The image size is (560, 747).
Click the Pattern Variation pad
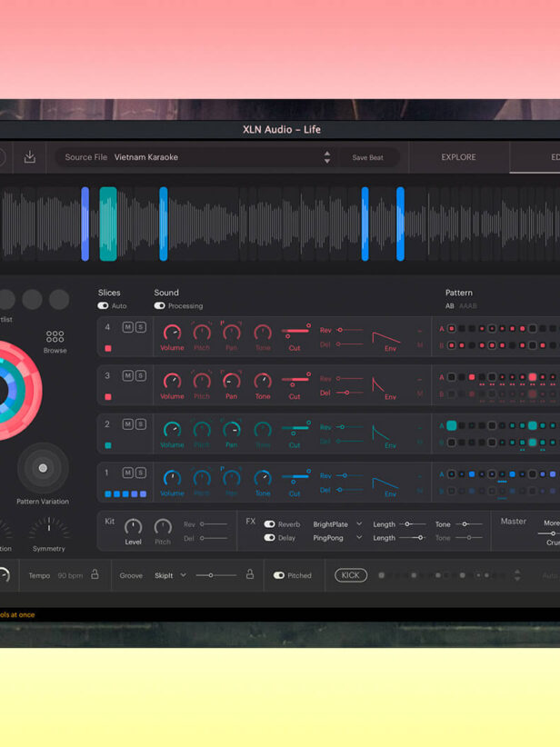point(43,468)
